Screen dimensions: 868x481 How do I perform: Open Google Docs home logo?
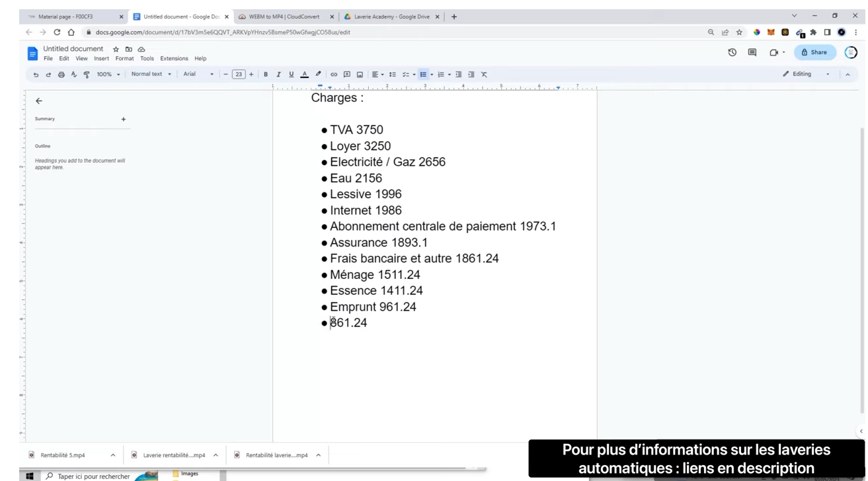pyautogui.click(x=32, y=54)
